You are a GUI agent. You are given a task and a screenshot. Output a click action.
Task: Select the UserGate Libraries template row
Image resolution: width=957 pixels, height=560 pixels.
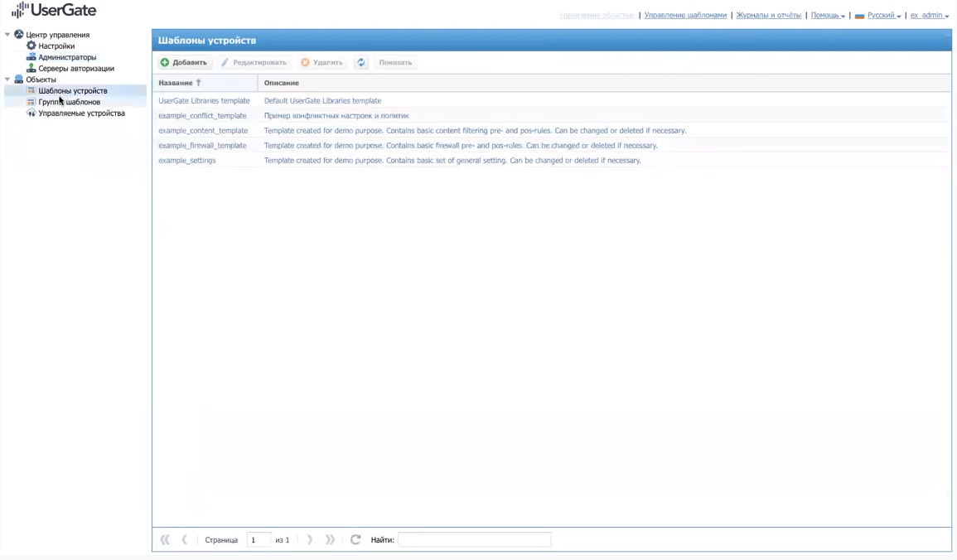(x=552, y=101)
